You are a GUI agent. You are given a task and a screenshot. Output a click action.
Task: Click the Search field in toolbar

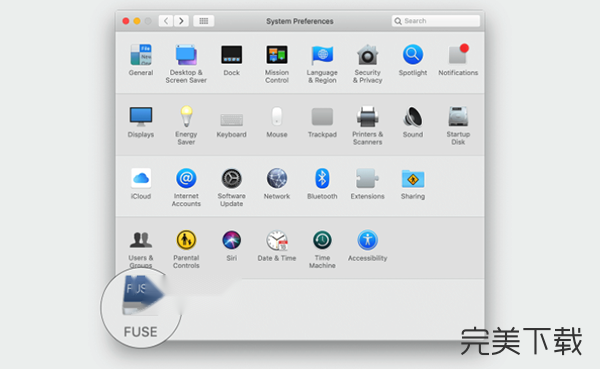click(x=436, y=21)
